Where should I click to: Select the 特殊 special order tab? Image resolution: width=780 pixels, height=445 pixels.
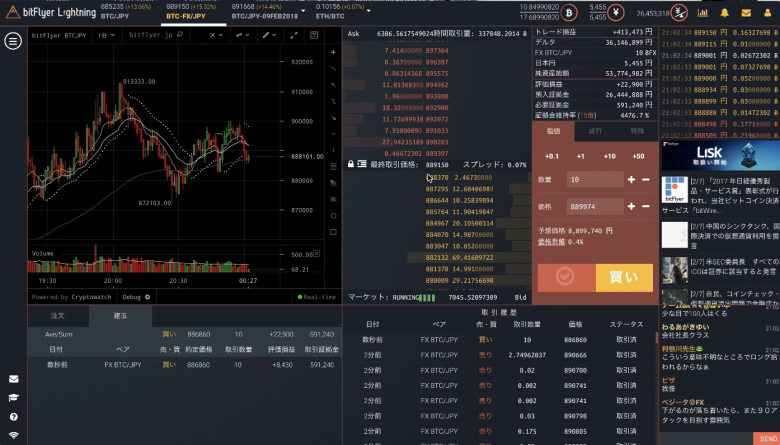pos(637,131)
